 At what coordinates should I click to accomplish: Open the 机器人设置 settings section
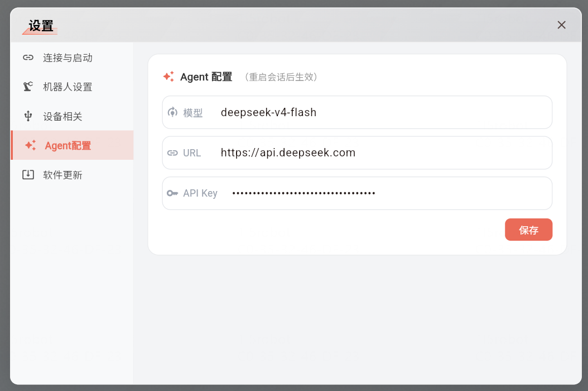click(72, 87)
